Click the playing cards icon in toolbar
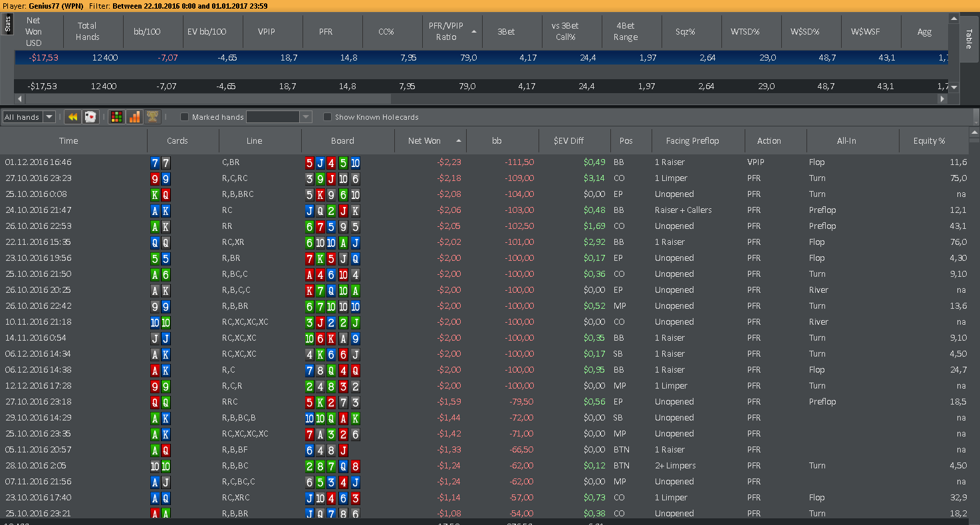 click(x=90, y=117)
